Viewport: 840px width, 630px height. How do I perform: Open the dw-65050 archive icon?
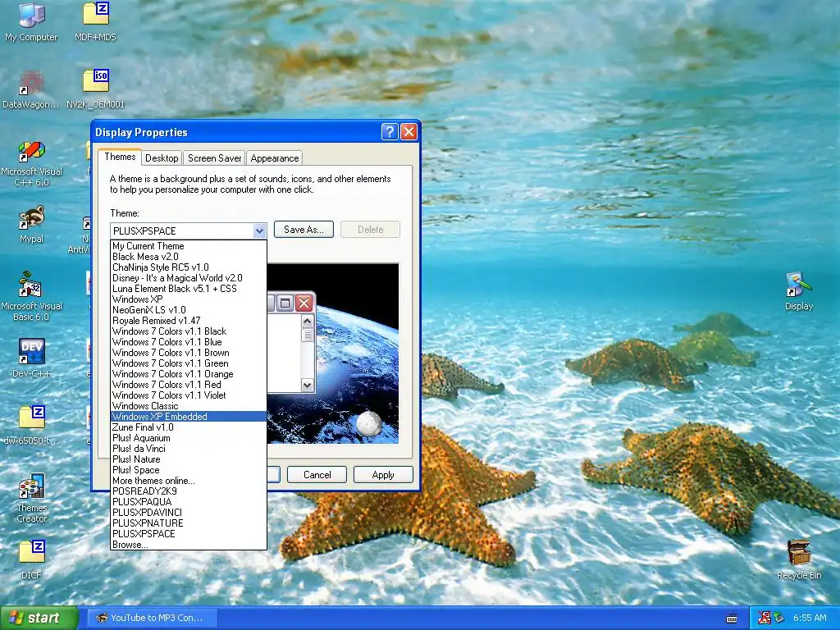coord(31,426)
